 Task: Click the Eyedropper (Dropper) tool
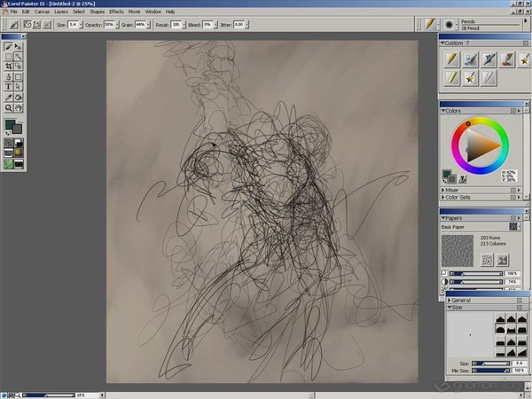[x=9, y=97]
